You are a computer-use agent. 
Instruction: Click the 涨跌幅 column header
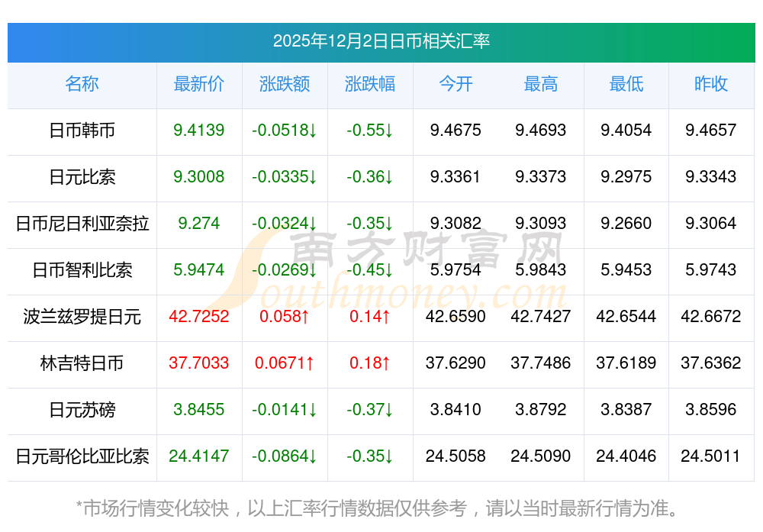tap(370, 84)
